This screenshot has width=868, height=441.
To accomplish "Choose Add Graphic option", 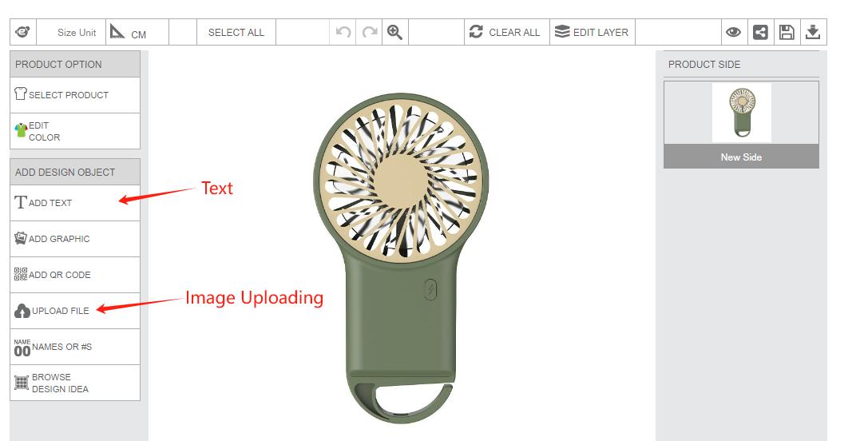I will click(75, 239).
